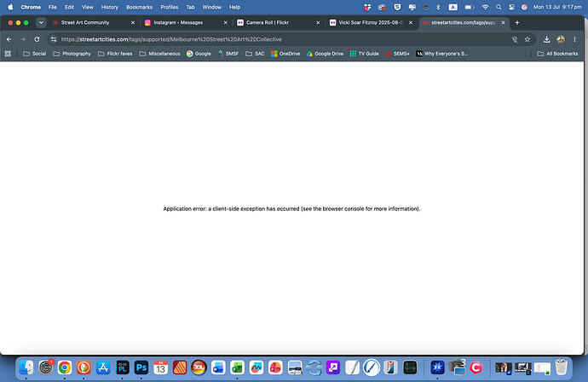
Task: Launch Photoshop from the dock
Action: click(x=141, y=368)
